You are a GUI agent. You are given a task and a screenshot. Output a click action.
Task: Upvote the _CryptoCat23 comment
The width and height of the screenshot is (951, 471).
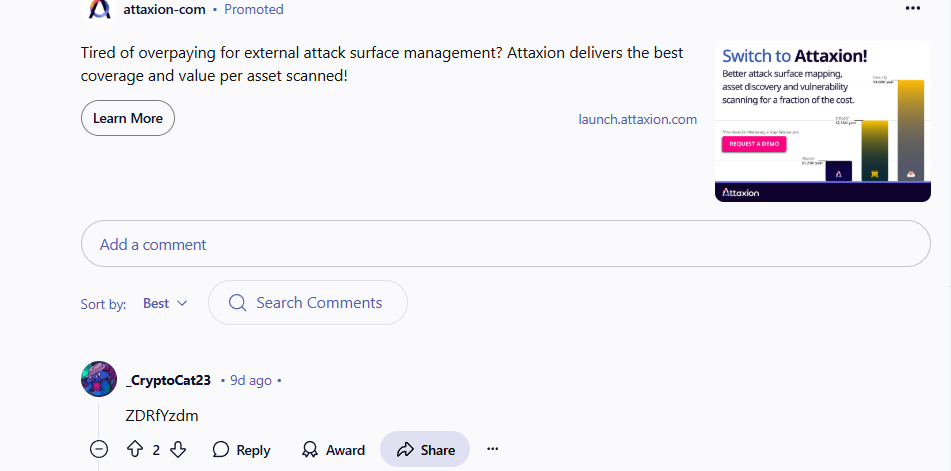134,450
